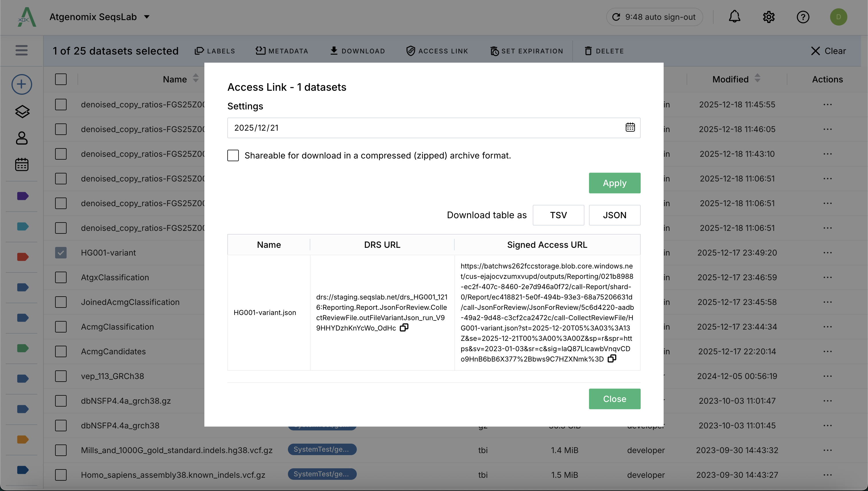Click the 9:48 auto sign-out timer
Screen dimensions: 868x491
[654, 17]
